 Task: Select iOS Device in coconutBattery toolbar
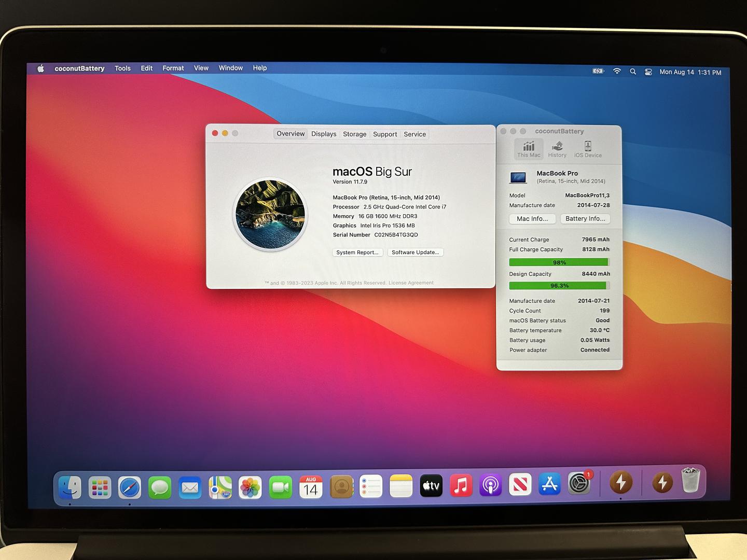tap(588, 149)
